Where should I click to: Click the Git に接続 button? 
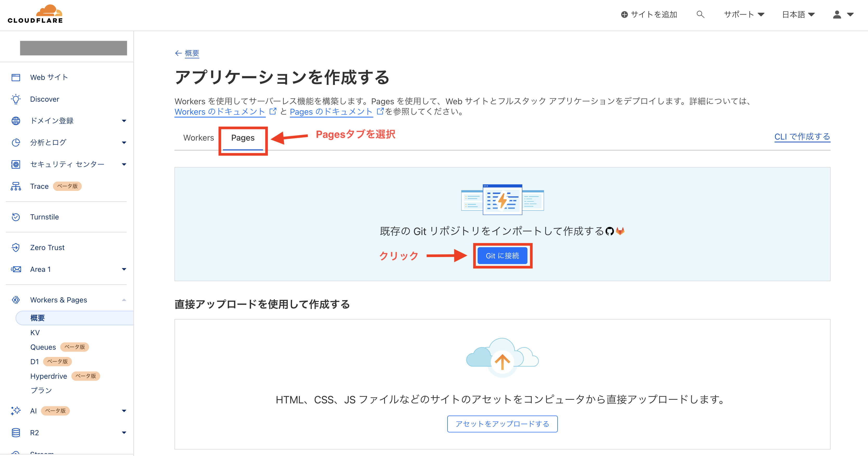point(502,255)
